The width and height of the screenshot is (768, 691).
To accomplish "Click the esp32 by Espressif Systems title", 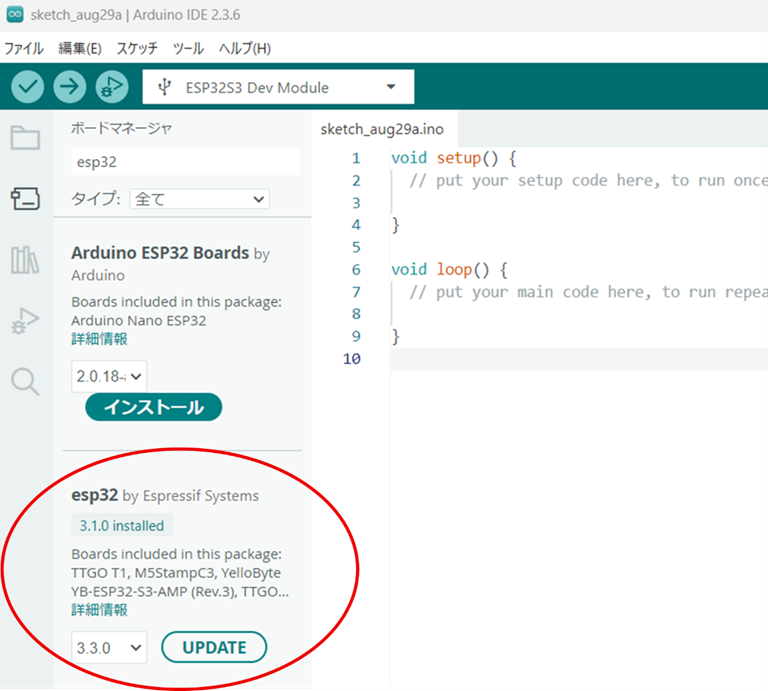I will coord(165,496).
